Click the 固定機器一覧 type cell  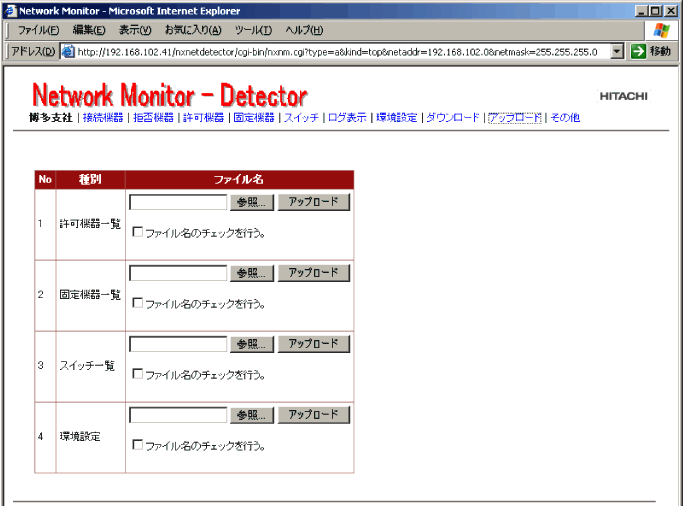(x=90, y=295)
